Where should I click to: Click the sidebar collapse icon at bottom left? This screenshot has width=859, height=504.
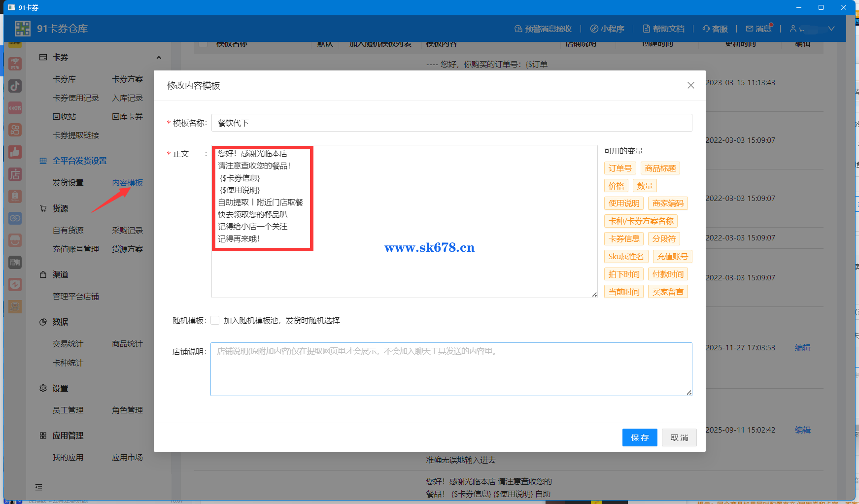(39, 487)
